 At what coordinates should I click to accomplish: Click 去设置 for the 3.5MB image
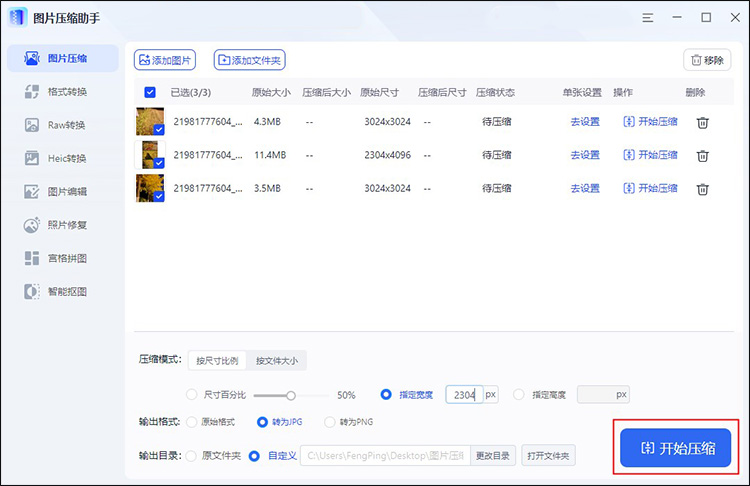tap(585, 188)
